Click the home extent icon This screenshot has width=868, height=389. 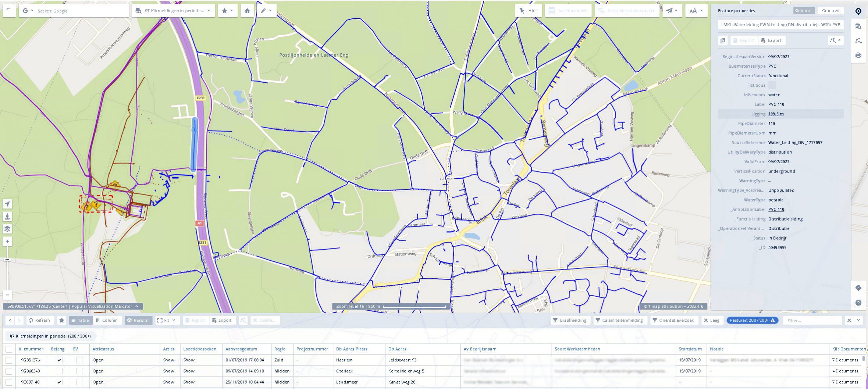tap(247, 11)
